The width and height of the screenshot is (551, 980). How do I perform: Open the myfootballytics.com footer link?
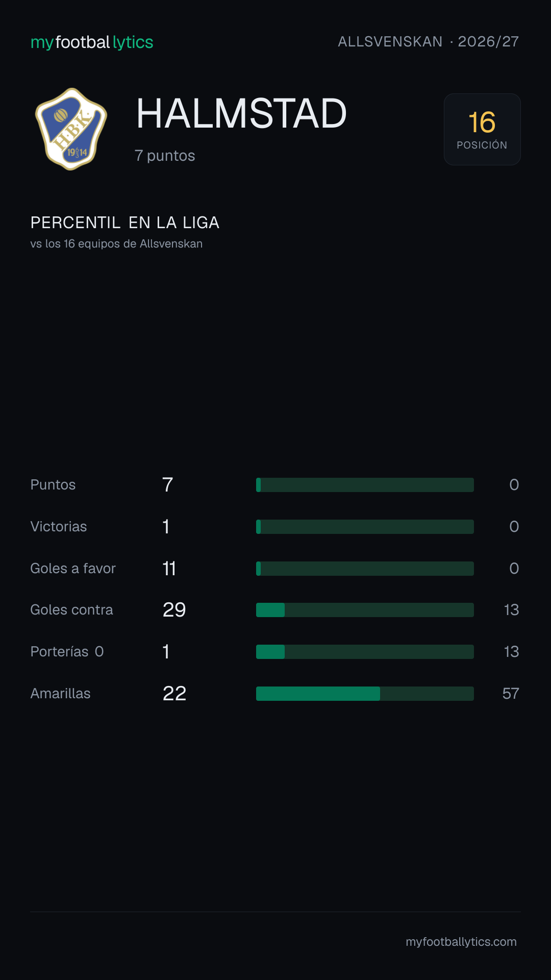pos(461,942)
